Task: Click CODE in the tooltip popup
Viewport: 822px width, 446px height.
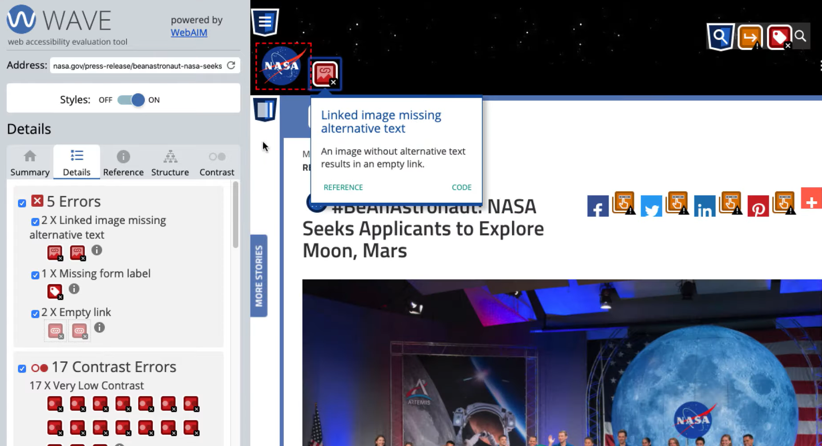Action: tap(461, 187)
